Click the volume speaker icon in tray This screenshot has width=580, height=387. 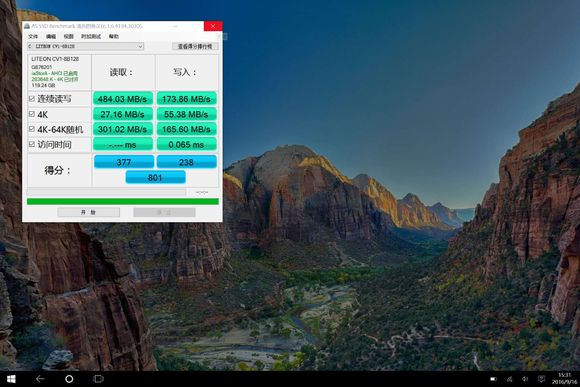(x=525, y=379)
